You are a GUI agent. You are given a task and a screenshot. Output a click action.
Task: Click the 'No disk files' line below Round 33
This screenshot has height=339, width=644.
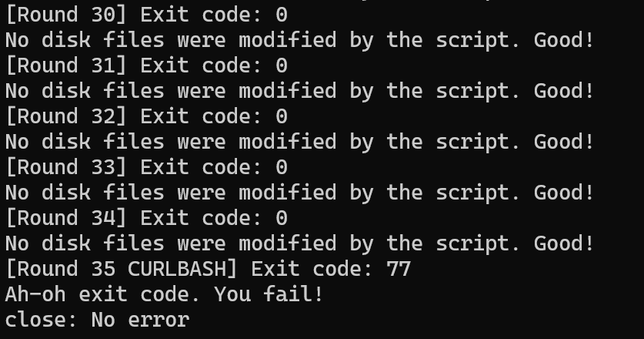click(x=300, y=193)
